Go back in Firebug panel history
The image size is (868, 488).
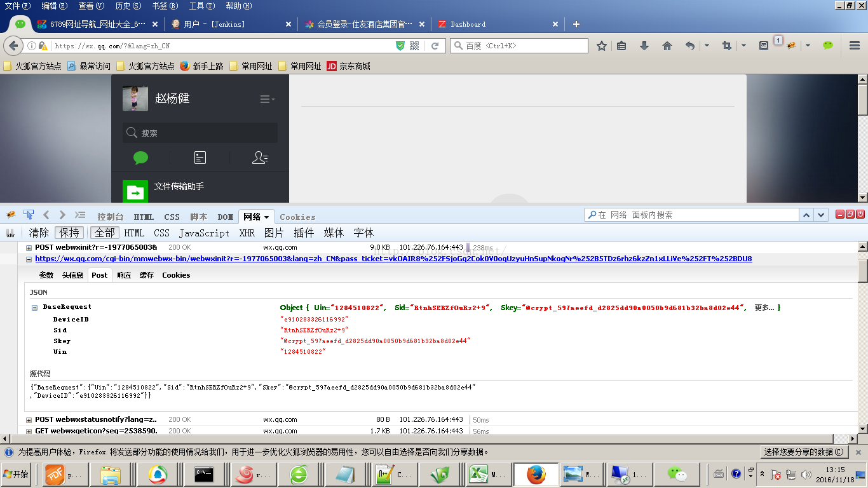pos(46,215)
